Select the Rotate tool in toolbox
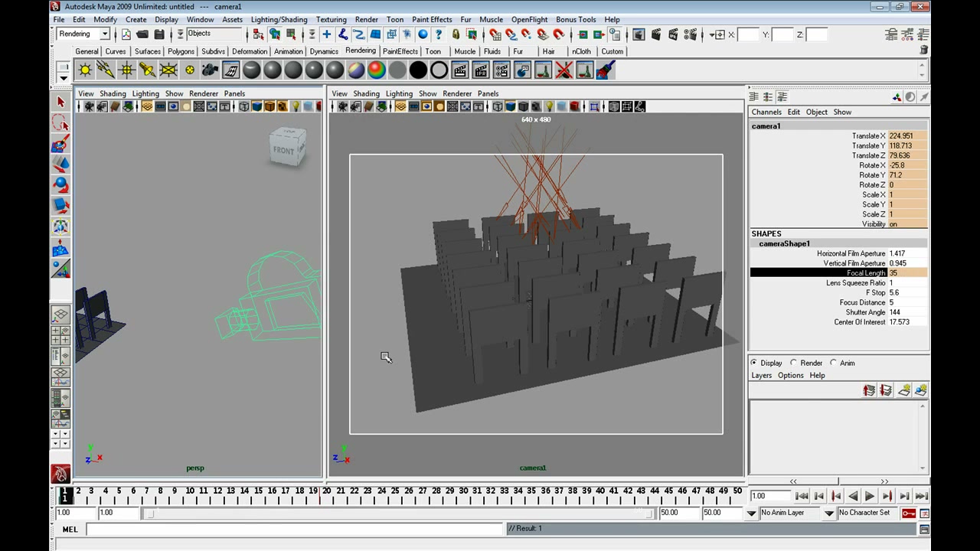This screenshot has width=980, height=551. (x=60, y=184)
